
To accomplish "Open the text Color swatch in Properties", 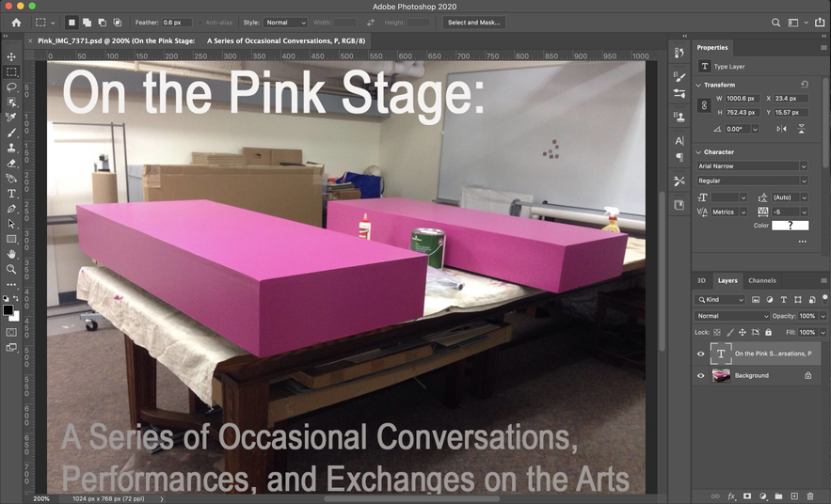I will tap(790, 226).
